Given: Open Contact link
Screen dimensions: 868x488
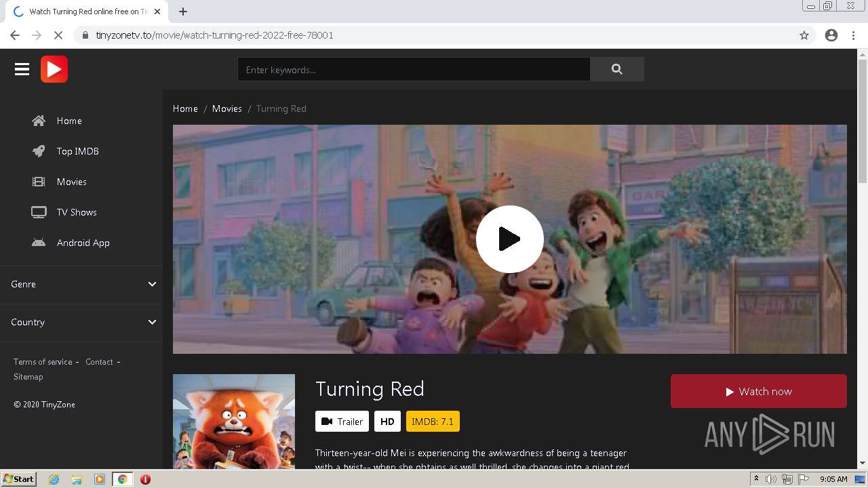Looking at the screenshot, I should 99,362.
